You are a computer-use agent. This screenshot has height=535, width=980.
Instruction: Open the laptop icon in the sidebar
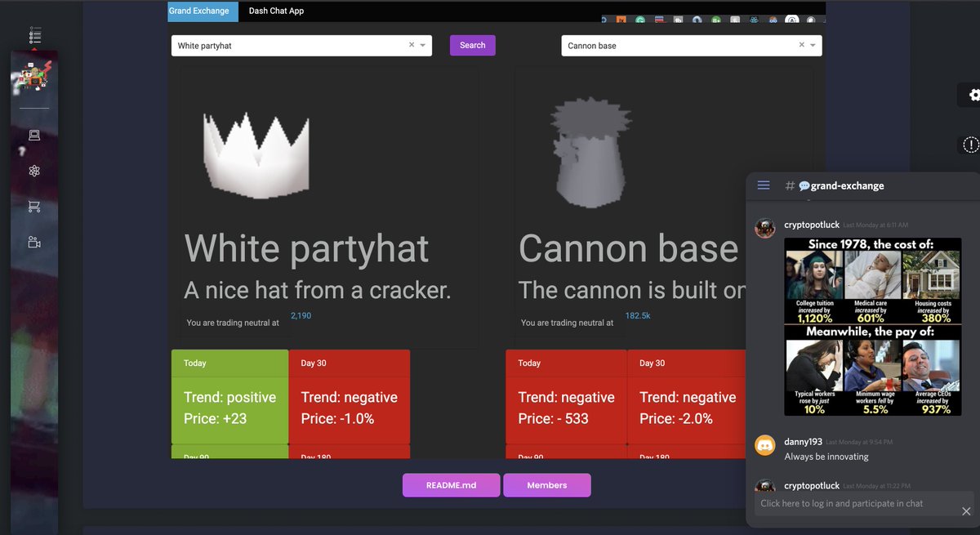pos(34,135)
